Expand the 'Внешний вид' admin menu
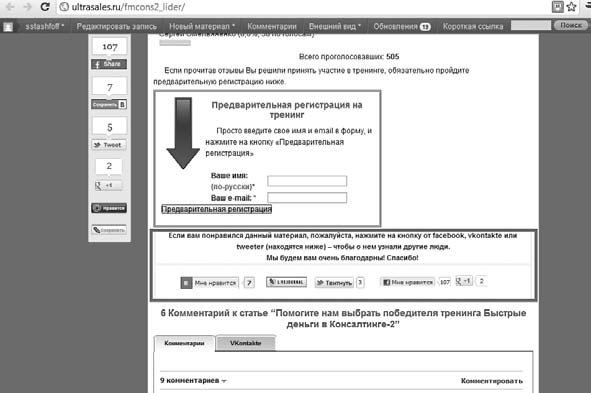Screen dimensions: 591x393 point(335,26)
